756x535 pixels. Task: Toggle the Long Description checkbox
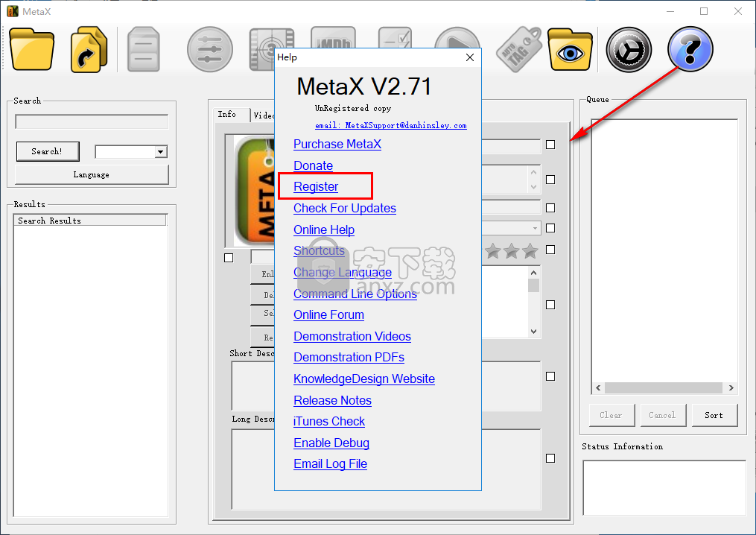click(x=550, y=458)
